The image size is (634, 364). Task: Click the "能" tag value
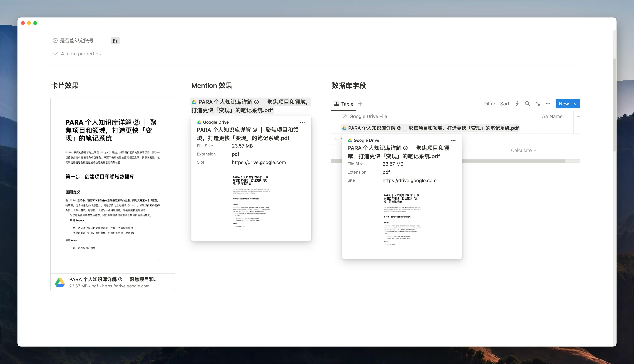coord(115,40)
